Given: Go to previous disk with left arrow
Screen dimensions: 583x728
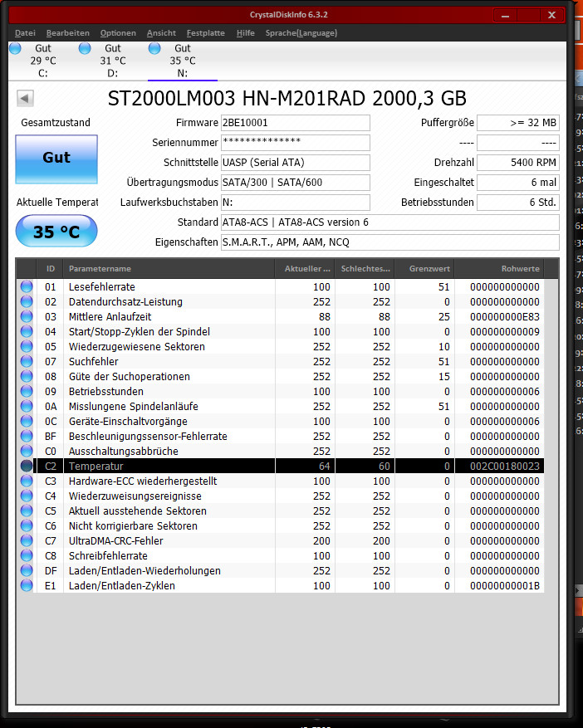Looking at the screenshot, I should [25, 98].
